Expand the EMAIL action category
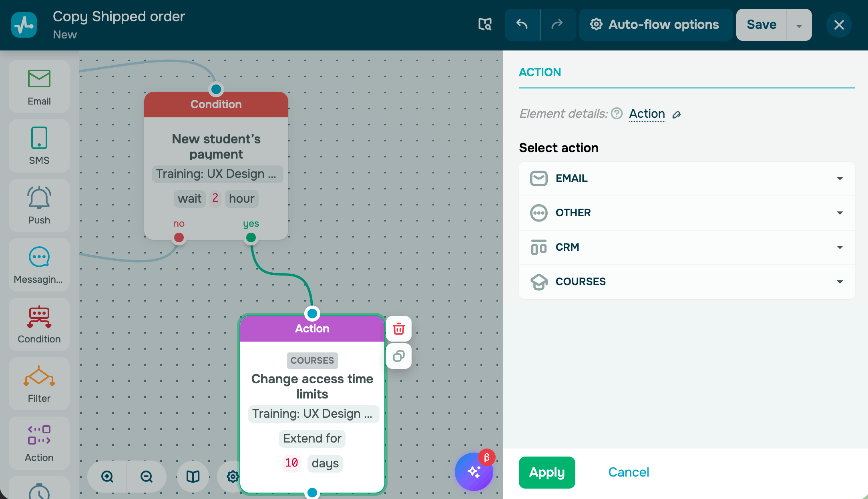868x499 pixels. (687, 179)
